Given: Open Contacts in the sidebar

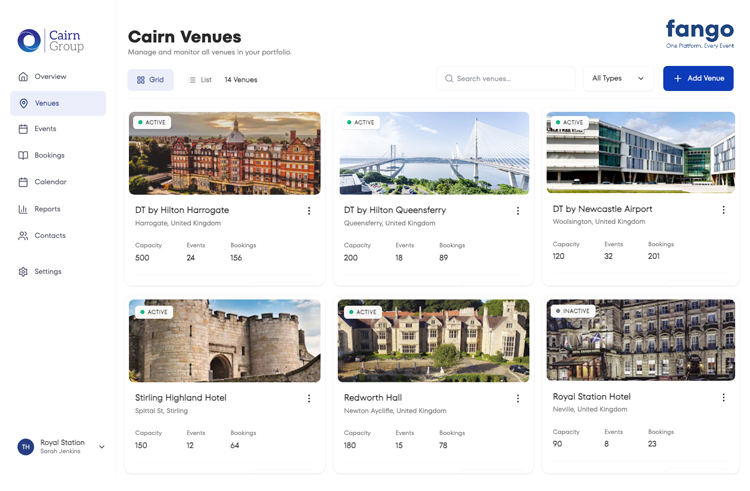Looking at the screenshot, I should pos(58,236).
